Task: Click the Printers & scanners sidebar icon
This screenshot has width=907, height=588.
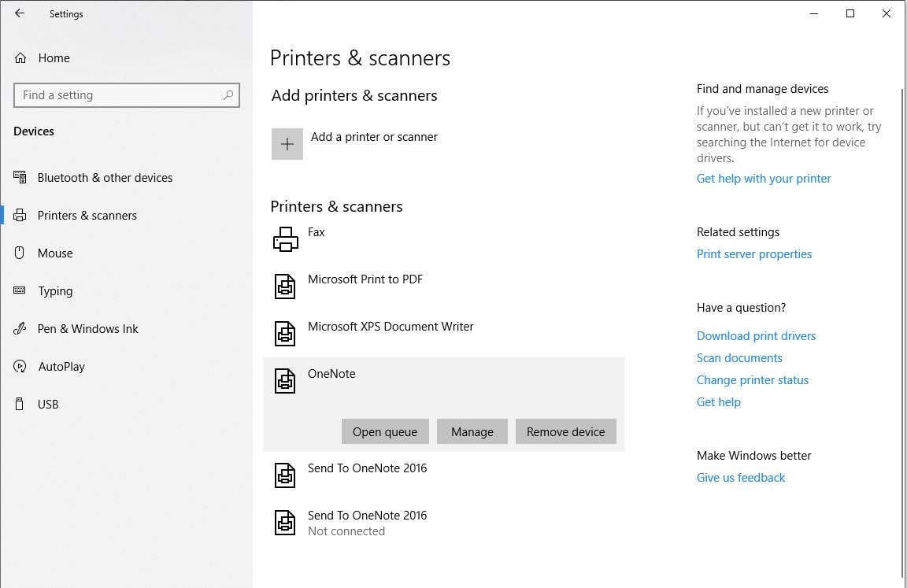Action: pos(20,215)
